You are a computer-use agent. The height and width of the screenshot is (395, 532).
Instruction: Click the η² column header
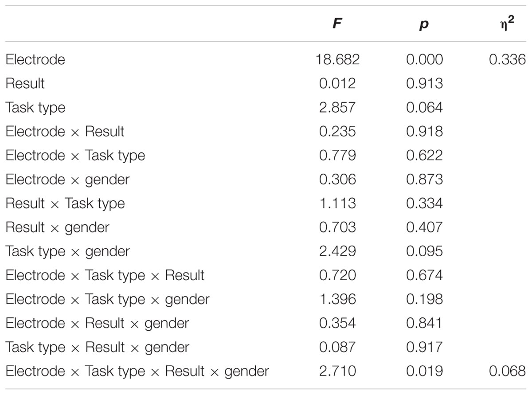click(x=507, y=23)
